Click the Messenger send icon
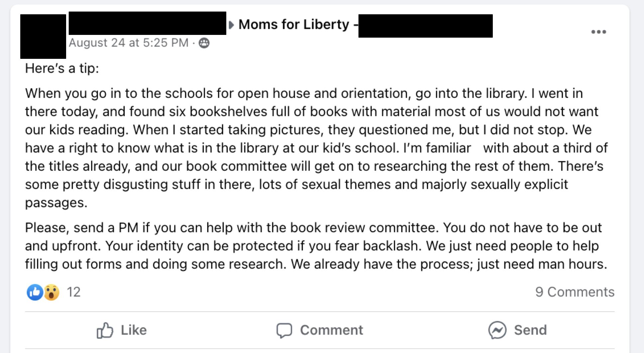Viewport: 644px width, 353px height. click(x=497, y=330)
